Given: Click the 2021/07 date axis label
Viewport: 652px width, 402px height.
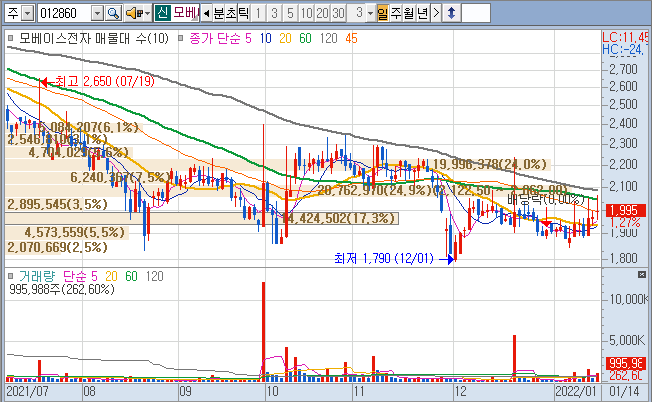Looking at the screenshot, I should pyautogui.click(x=27, y=392).
